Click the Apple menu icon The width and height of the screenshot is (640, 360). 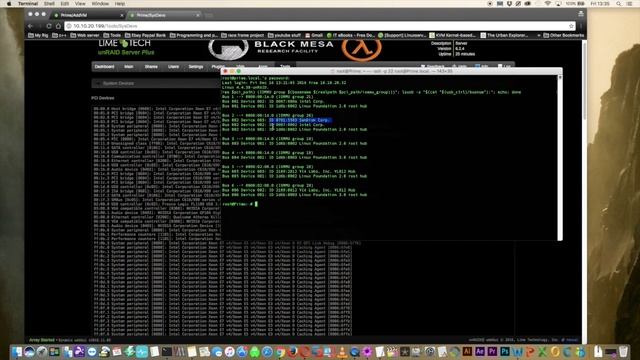click(9, 4)
